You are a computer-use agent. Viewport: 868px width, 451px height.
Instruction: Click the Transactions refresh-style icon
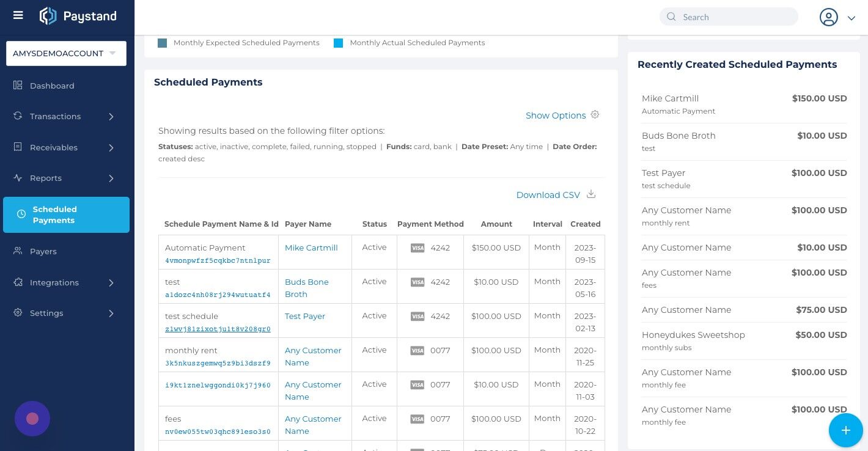tap(18, 116)
